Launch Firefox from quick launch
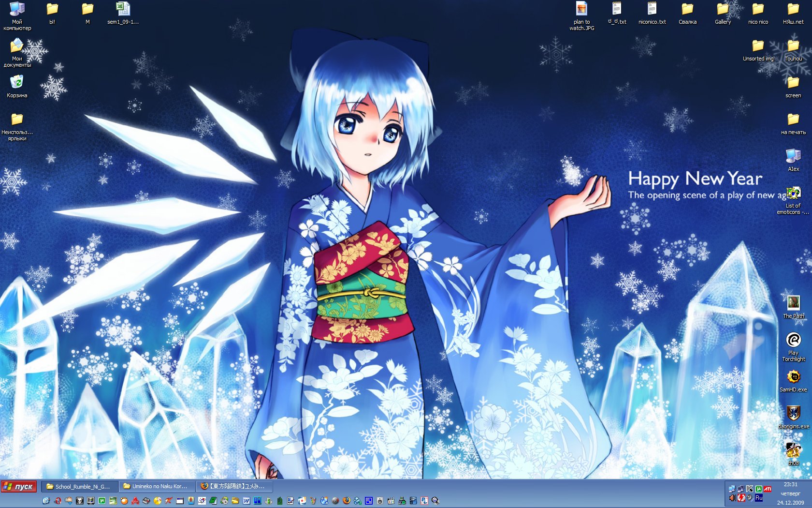 (347, 501)
